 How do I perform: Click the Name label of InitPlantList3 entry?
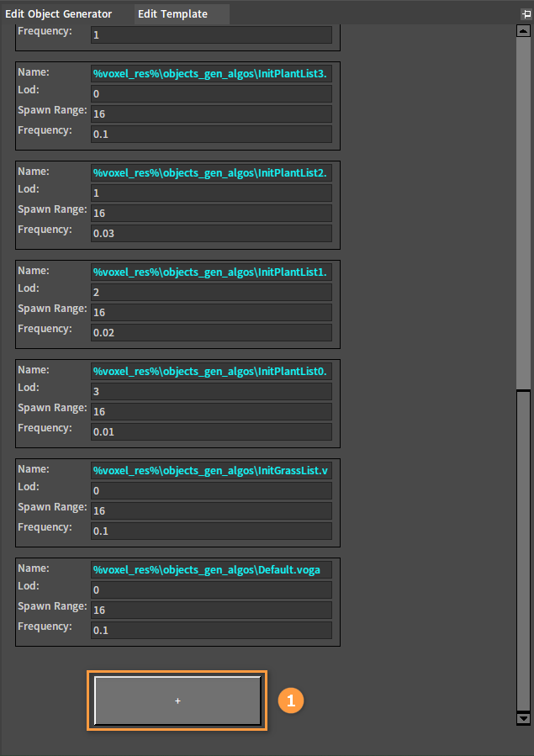(34, 72)
